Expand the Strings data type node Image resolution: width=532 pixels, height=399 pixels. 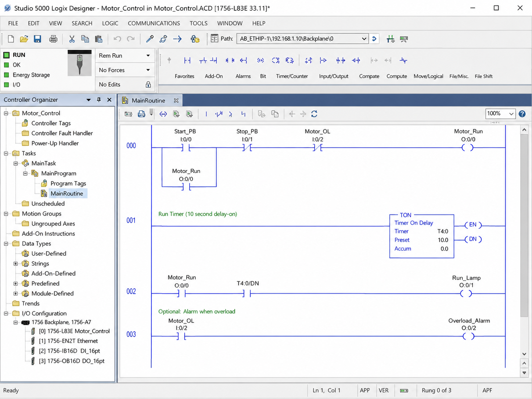[15, 263]
